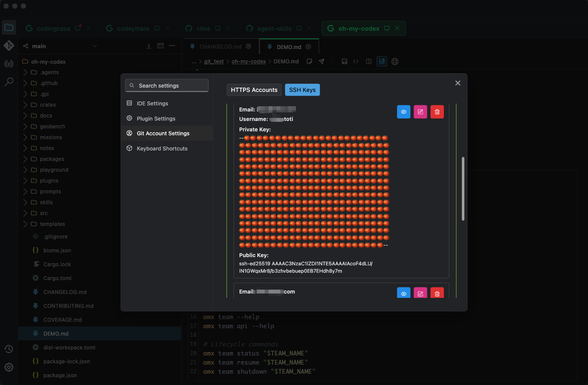
Task: Click the oh-my-codex breadcrumb link
Action: tap(249, 62)
